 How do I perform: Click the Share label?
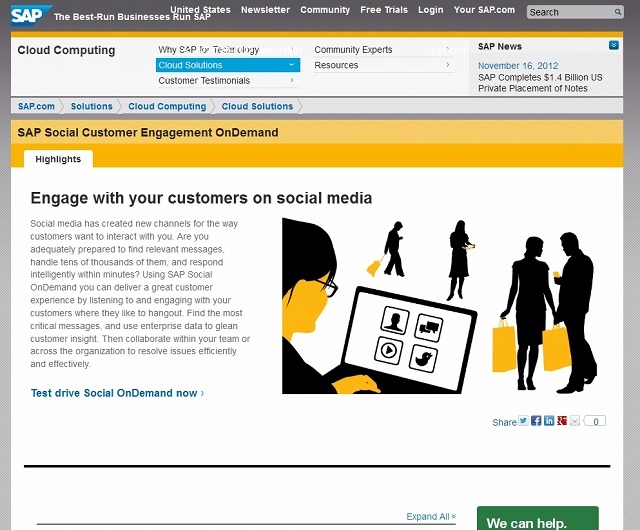tap(504, 422)
